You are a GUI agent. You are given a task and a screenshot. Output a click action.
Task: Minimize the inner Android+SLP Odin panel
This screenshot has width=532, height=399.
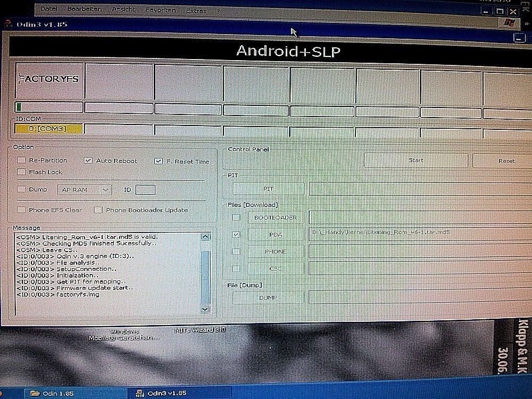click(519, 38)
